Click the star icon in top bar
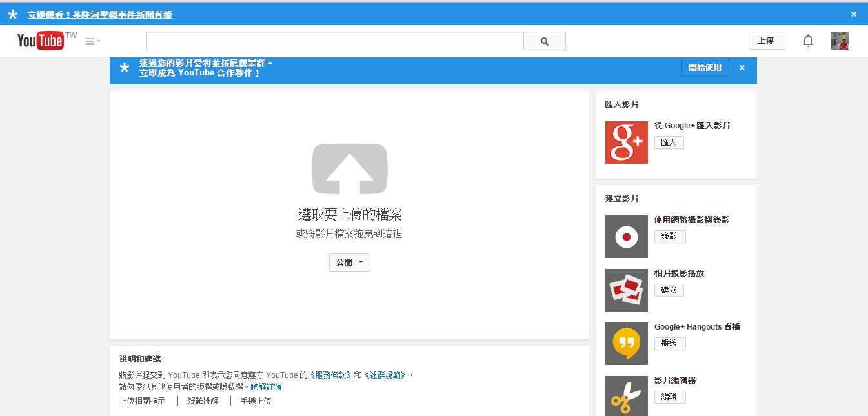868x416 pixels. pyautogui.click(x=13, y=14)
